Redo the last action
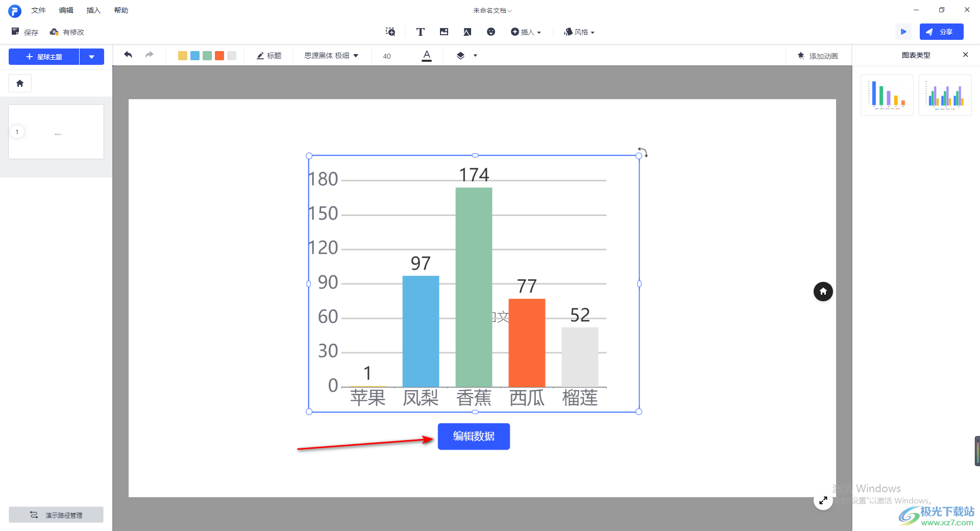This screenshot has height=531, width=980. (149, 55)
